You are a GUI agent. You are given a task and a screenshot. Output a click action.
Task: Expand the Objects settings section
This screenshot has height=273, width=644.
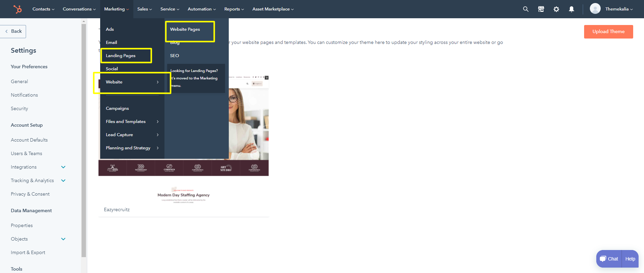(63, 239)
